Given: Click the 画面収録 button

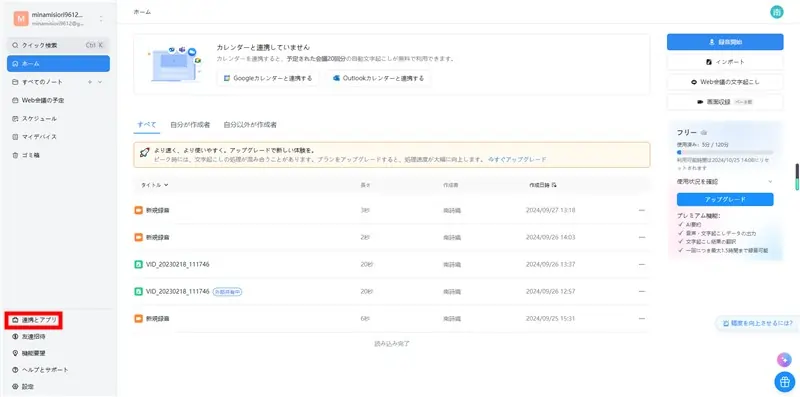Looking at the screenshot, I should click(724, 102).
